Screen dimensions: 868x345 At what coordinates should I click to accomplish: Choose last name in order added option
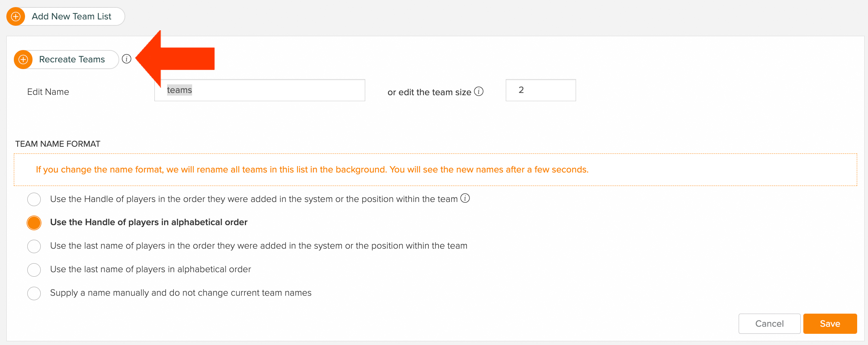tap(34, 246)
